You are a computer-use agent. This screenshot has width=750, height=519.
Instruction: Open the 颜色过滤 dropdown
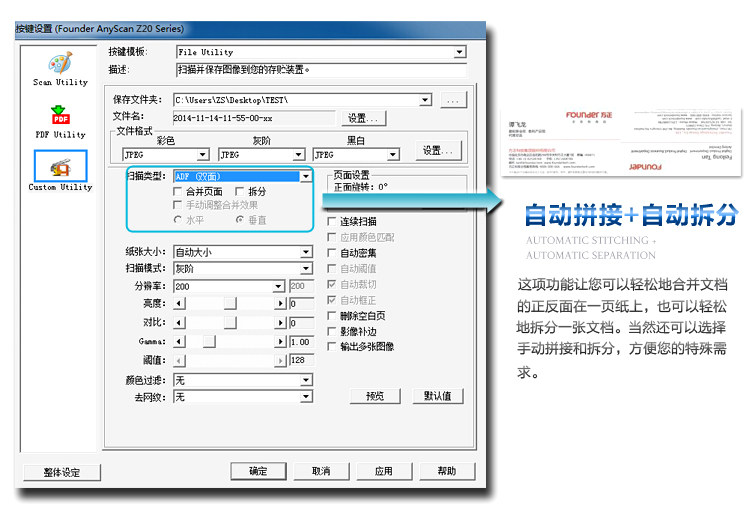coord(306,380)
